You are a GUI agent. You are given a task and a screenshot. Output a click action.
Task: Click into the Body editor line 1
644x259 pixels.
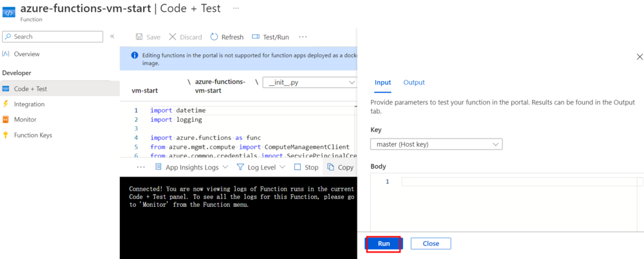519,182
